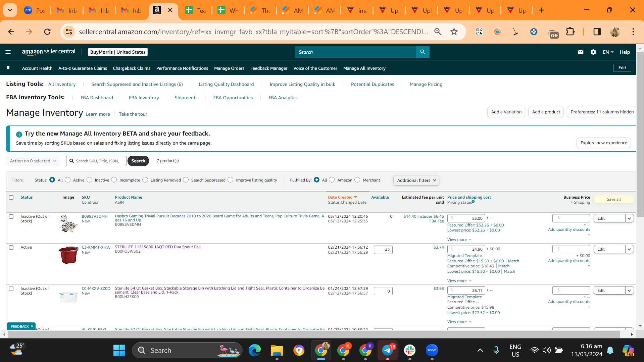Click Explore new experience button
This screenshot has height=362, width=644.
[604, 143]
